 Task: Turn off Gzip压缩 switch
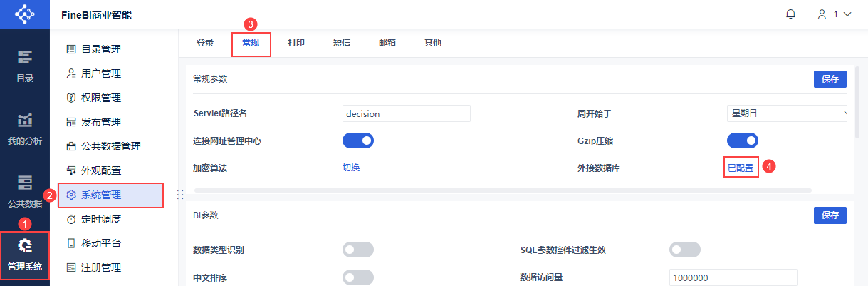pyautogui.click(x=742, y=141)
